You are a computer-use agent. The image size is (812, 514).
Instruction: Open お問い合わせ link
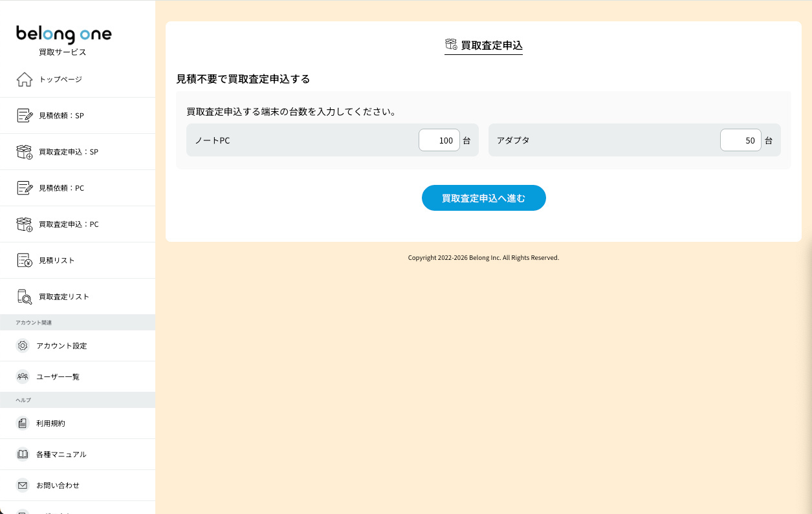coord(78,486)
